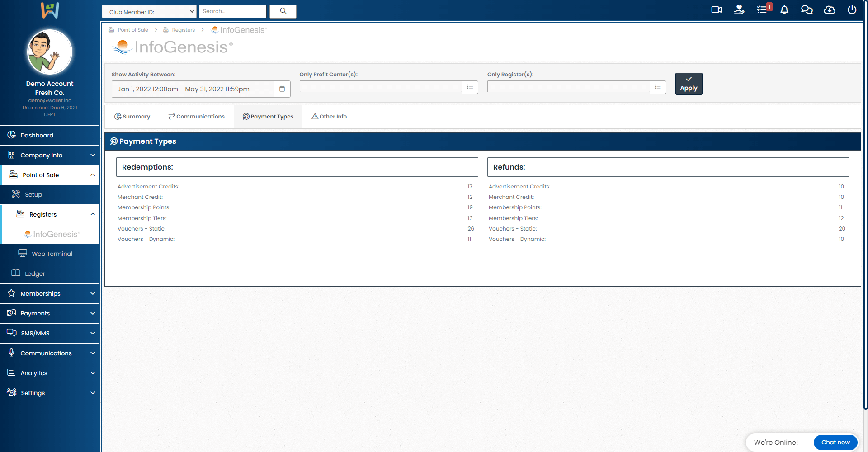
Task: Click the cloud download icon
Action: click(830, 10)
